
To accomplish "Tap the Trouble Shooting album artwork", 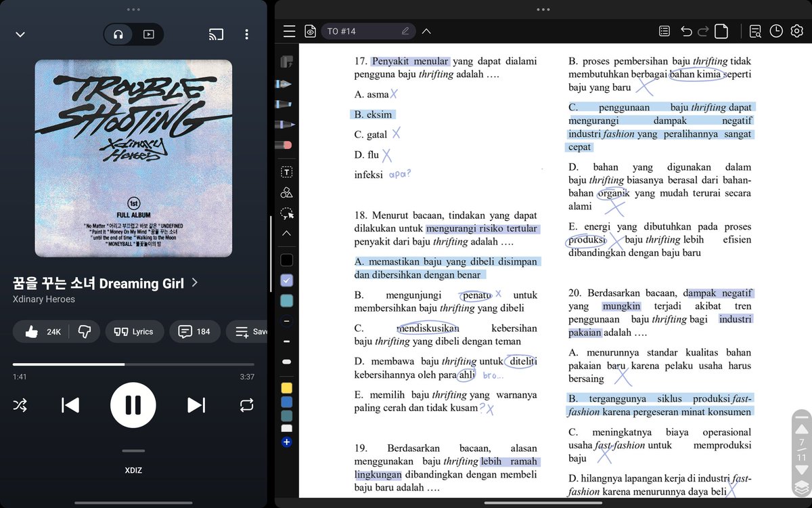I will coord(133,158).
